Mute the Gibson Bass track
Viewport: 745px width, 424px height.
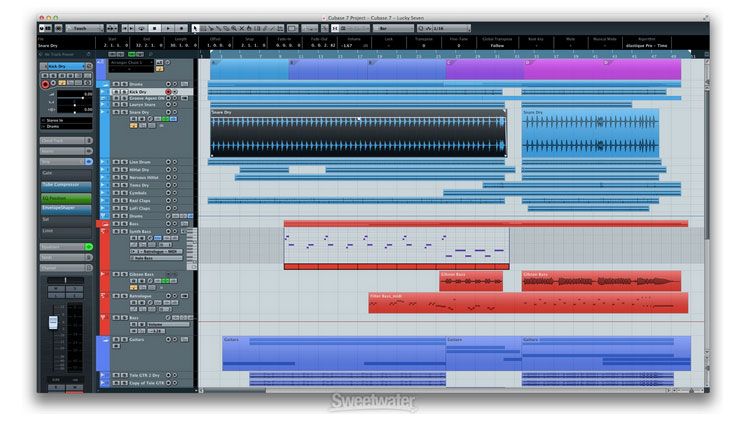point(116,274)
